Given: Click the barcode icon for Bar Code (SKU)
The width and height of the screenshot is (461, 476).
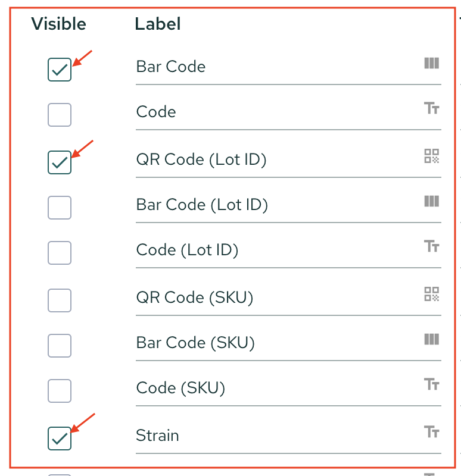Looking at the screenshot, I should [431, 339].
